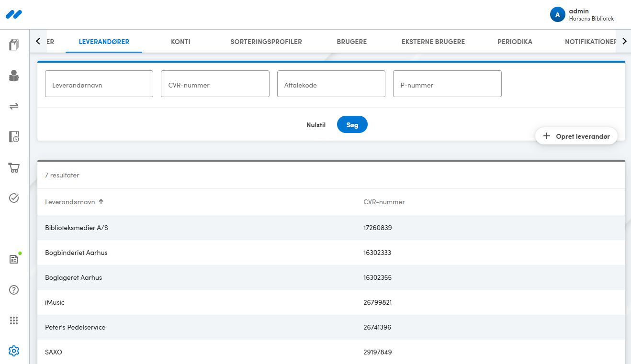This screenshot has height=364, width=631.
Task: Select the Bogbinderiet Aarhus row
Action: [x=331, y=253]
